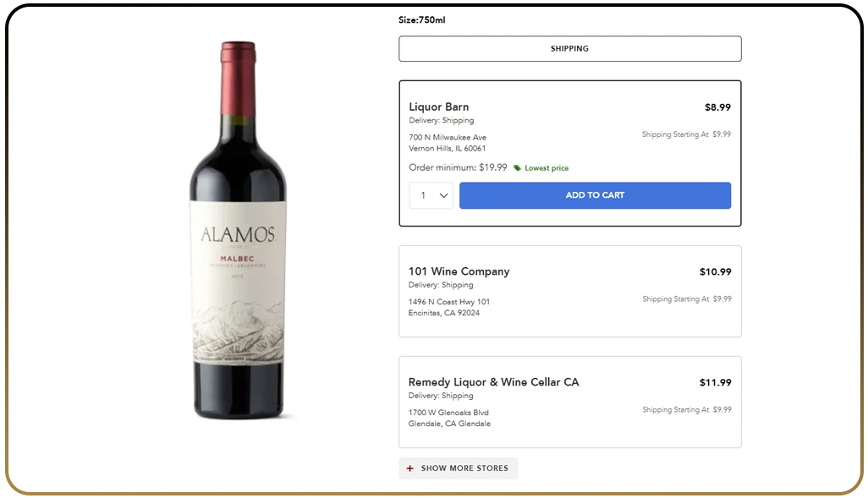Click the green Lowest price tag icon
The width and height of the screenshot is (868, 498).
coord(516,168)
